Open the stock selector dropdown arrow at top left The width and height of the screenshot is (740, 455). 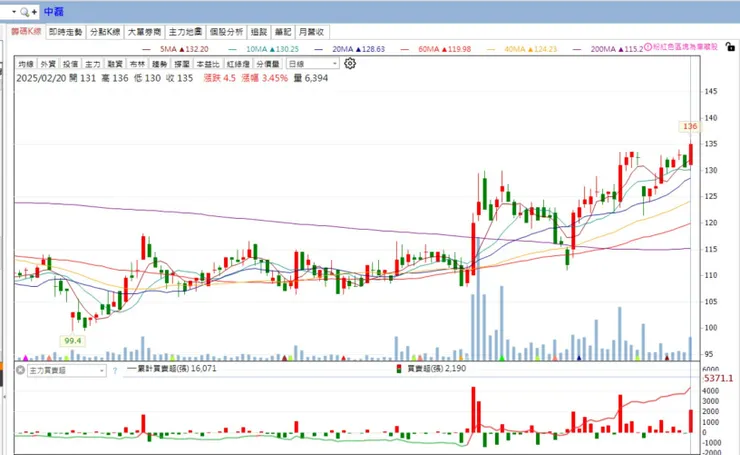tap(14, 12)
